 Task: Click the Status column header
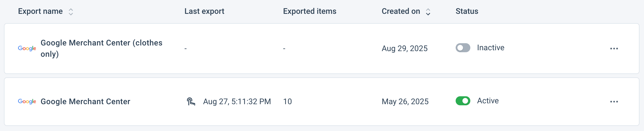pyautogui.click(x=467, y=11)
